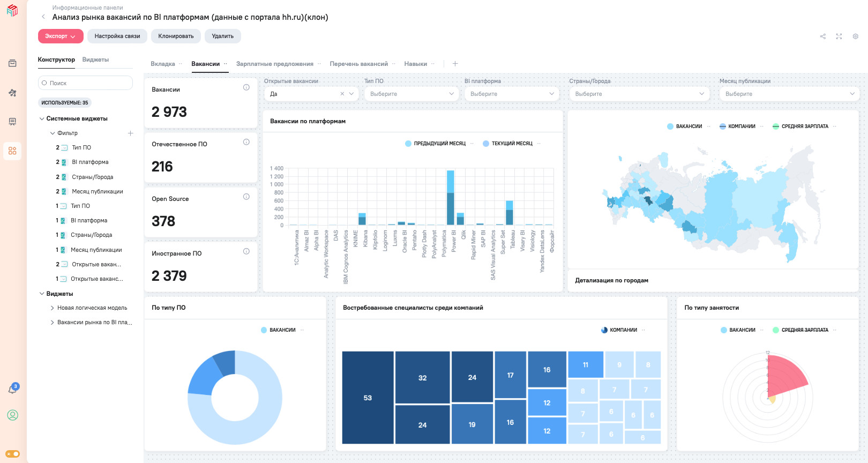868x463 pixels.
Task: Switch to the Виджеты panel tab
Action: pos(95,59)
